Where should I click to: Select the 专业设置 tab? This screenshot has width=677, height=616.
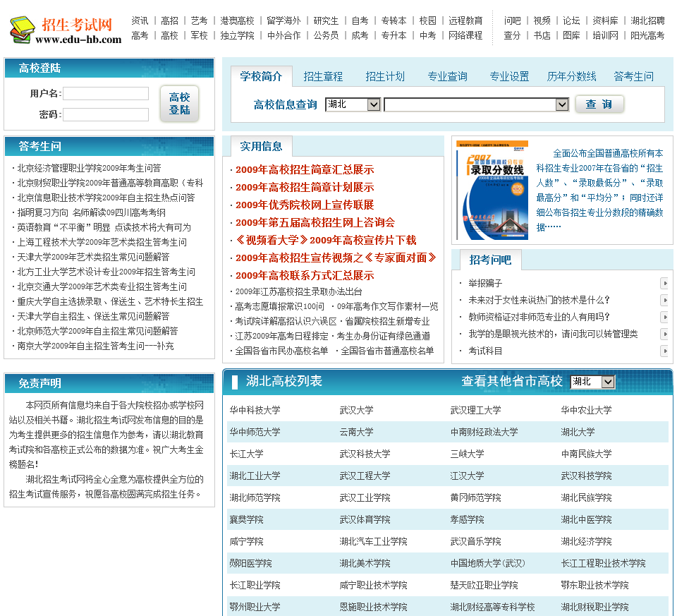(x=509, y=76)
